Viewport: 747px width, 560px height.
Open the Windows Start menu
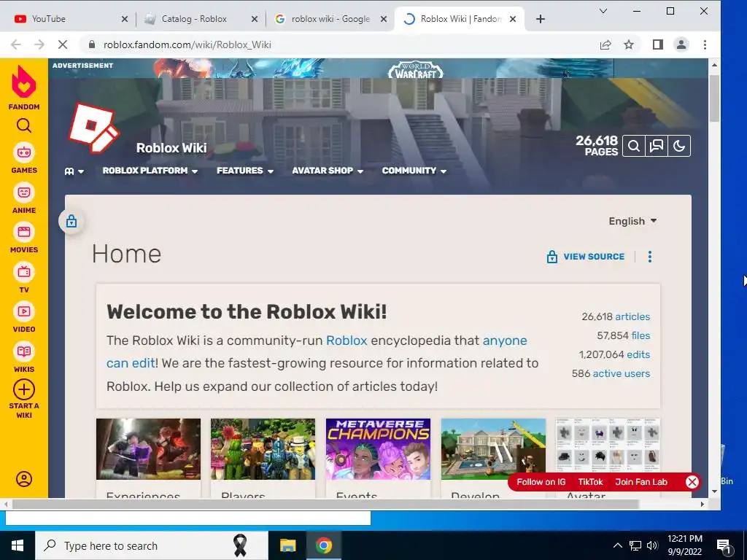point(18,545)
